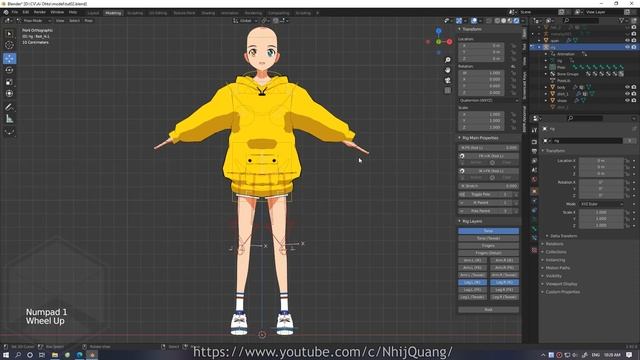Open the Window menu
This screenshot has width=640, height=360.
(57, 13)
